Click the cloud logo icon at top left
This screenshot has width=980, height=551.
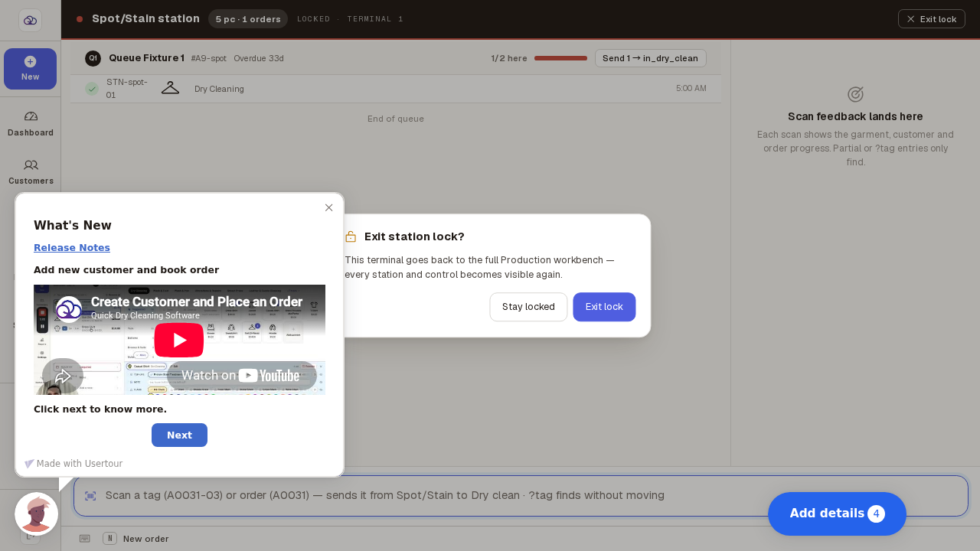30,20
